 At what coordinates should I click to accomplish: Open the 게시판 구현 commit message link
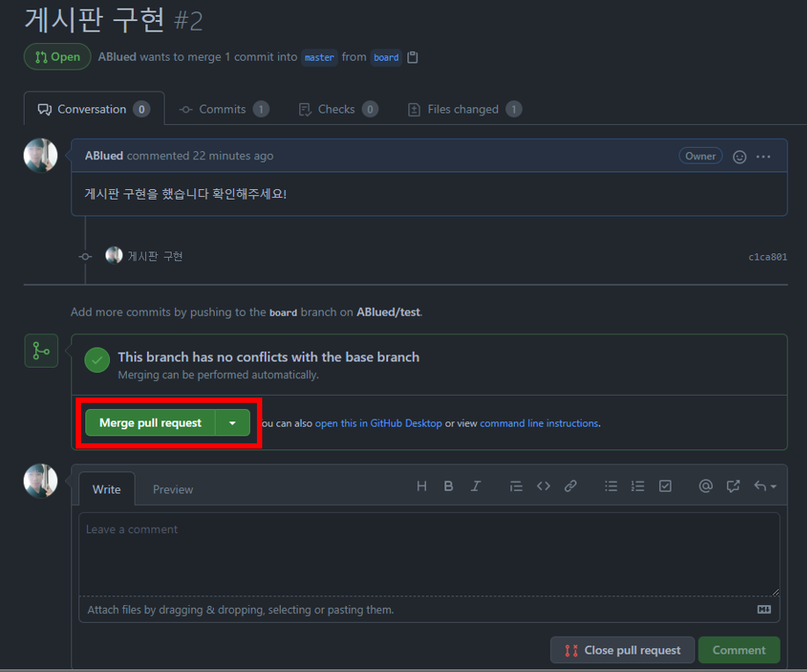(x=155, y=256)
